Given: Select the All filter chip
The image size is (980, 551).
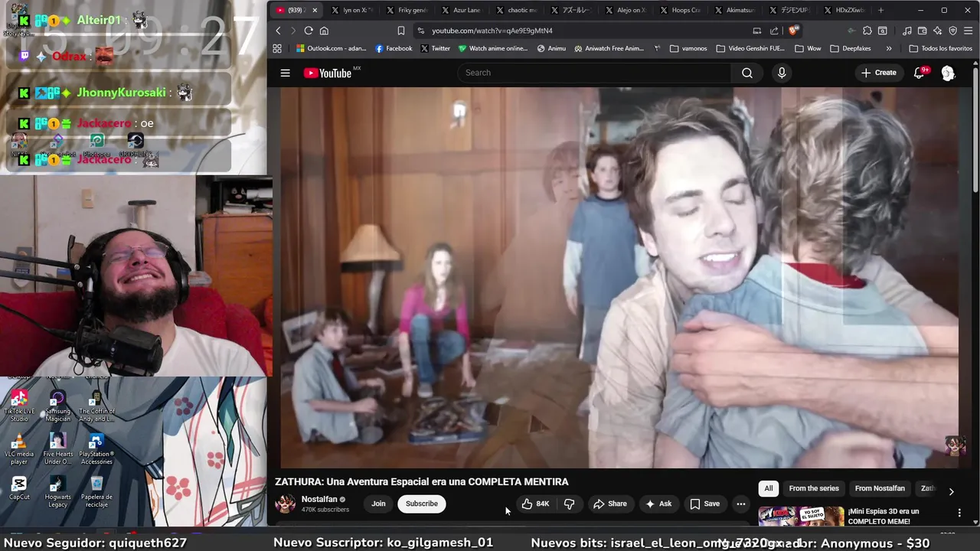Looking at the screenshot, I should tap(769, 488).
